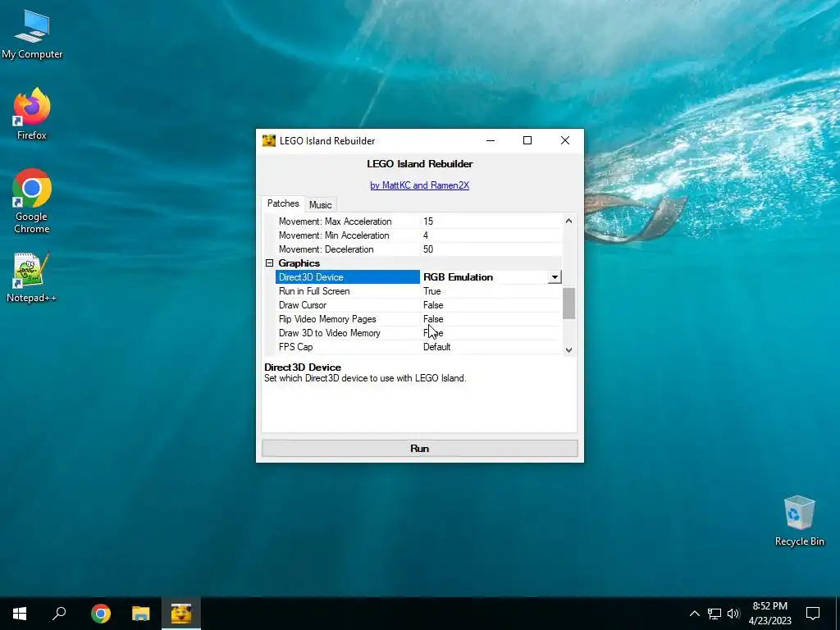Open the Windows Start menu
The width and height of the screenshot is (840, 630).
click(x=20, y=614)
